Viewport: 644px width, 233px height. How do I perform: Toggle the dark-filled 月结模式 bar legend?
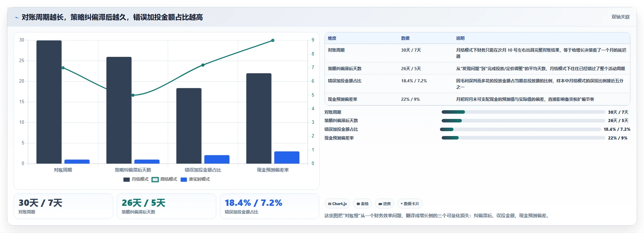[x=136, y=179]
